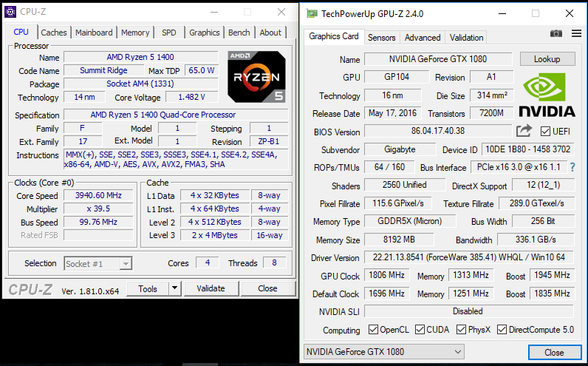Open the Socket #1 selection dropdown
Viewport: 588px width, 366px height.
[x=98, y=264]
